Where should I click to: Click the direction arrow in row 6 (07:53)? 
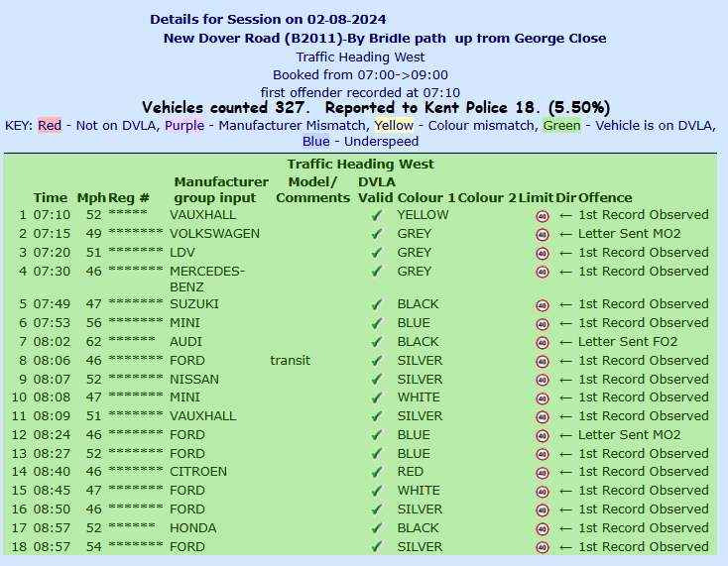(x=565, y=323)
